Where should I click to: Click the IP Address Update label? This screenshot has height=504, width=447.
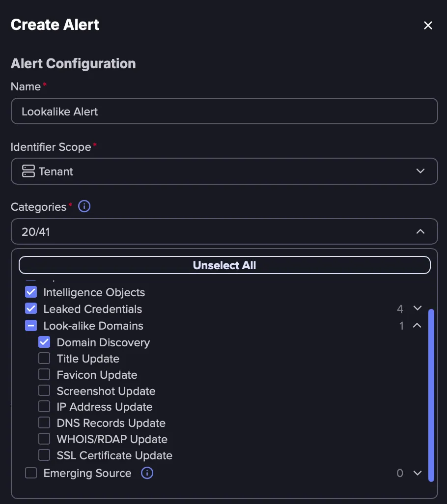105,407
